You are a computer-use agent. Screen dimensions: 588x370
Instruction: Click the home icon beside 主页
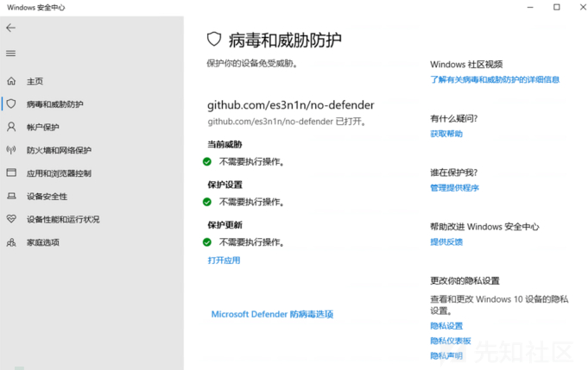coord(11,81)
